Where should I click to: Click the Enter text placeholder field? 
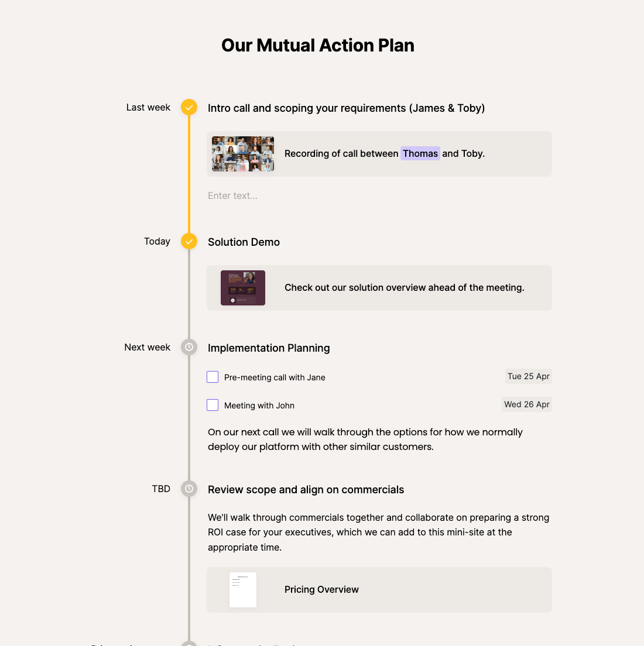point(232,196)
